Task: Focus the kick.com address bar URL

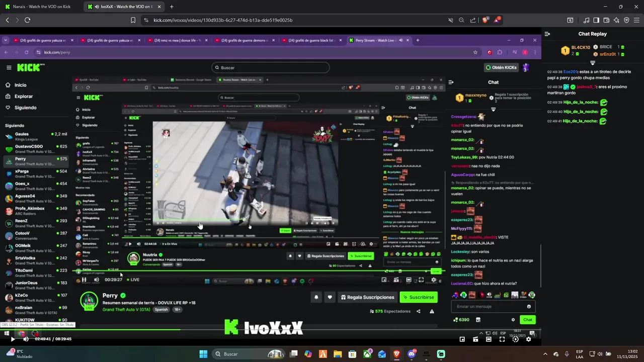Action: pos(223,20)
